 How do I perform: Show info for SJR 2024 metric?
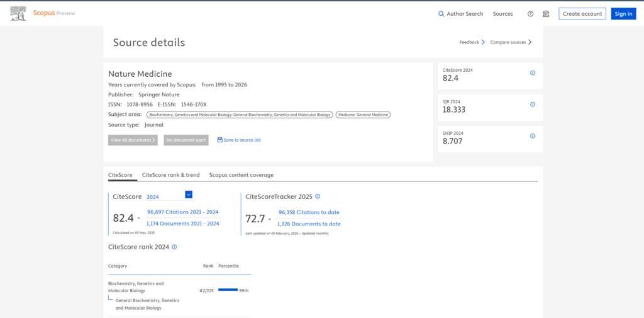(533, 105)
